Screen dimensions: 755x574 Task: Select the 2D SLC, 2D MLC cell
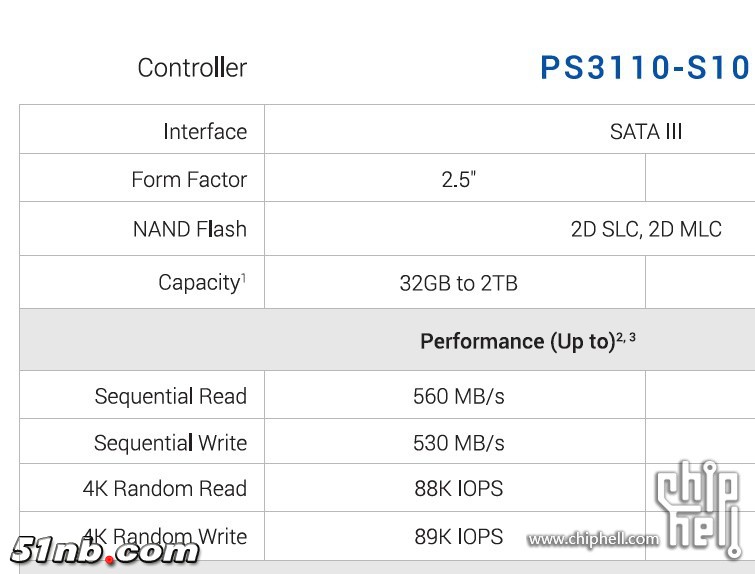[646, 229]
